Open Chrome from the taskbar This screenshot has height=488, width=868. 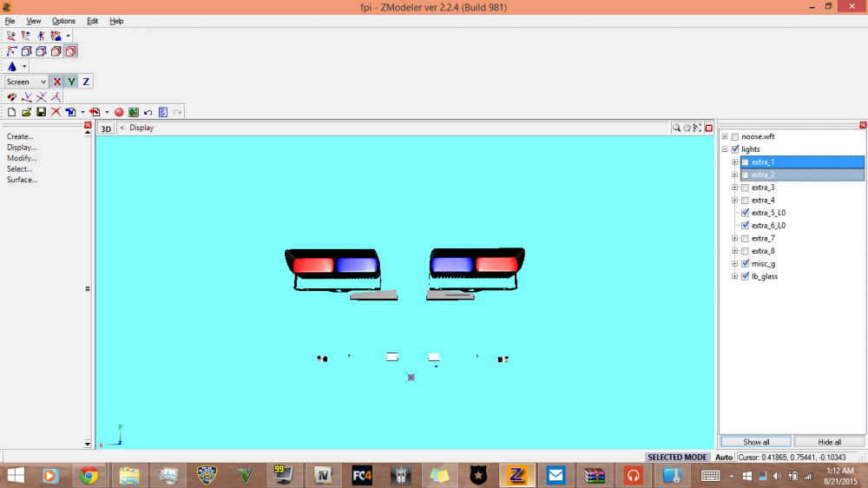click(x=89, y=475)
